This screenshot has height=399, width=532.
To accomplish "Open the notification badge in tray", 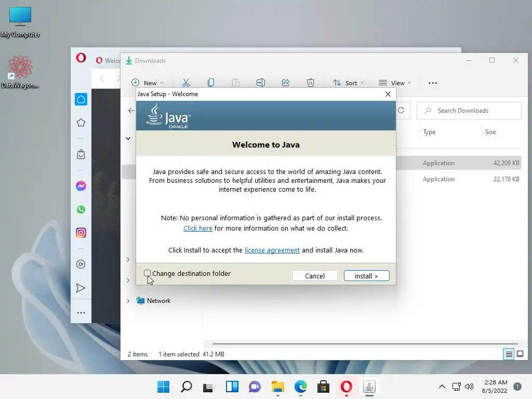I will point(517,387).
